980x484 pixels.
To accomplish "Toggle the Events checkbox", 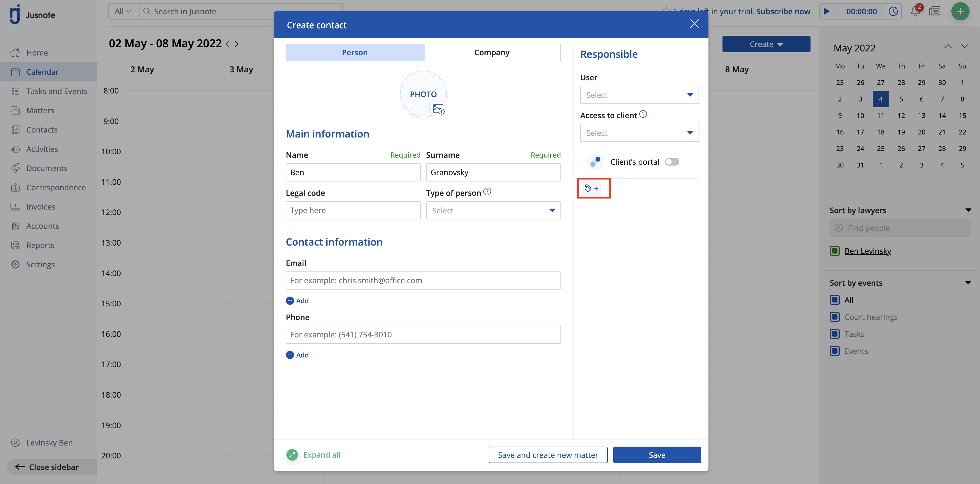I will point(835,351).
